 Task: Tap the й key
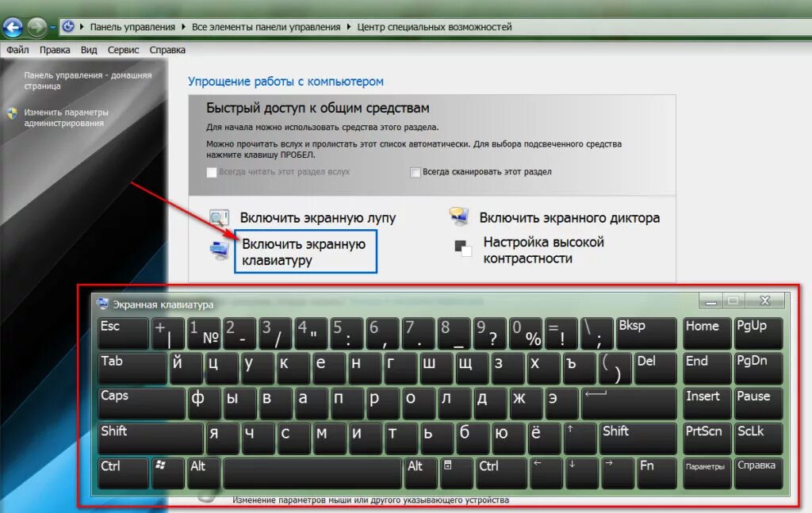tap(186, 368)
